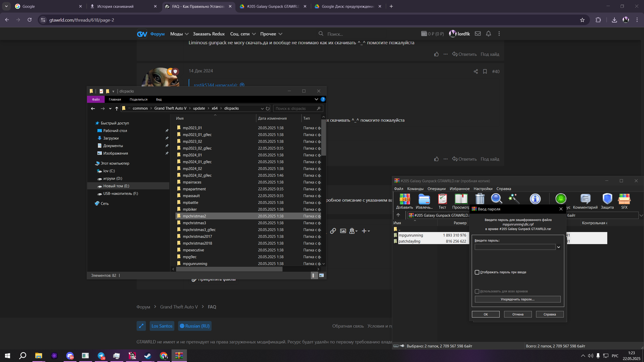The height and width of the screenshot is (362, 644).
Task: Select игрухи (D:) drive in Explorer
Action: pyautogui.click(x=112, y=178)
